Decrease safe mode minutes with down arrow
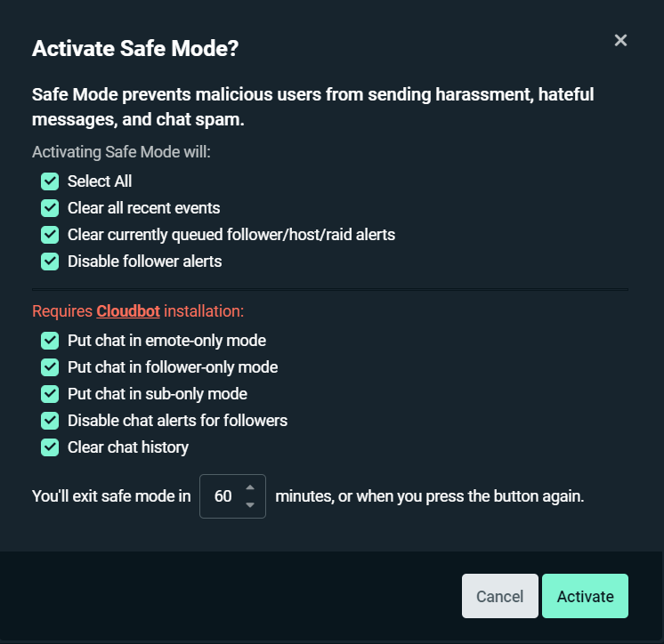 (x=250, y=504)
